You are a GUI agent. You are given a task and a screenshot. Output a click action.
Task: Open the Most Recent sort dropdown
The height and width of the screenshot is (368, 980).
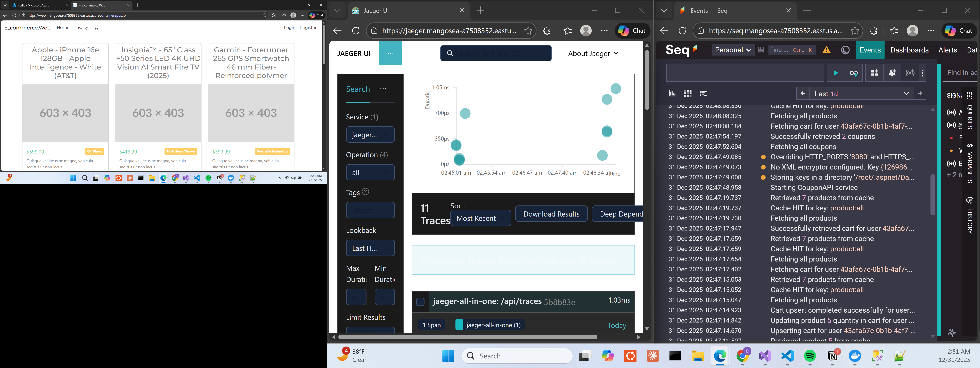[x=480, y=218]
